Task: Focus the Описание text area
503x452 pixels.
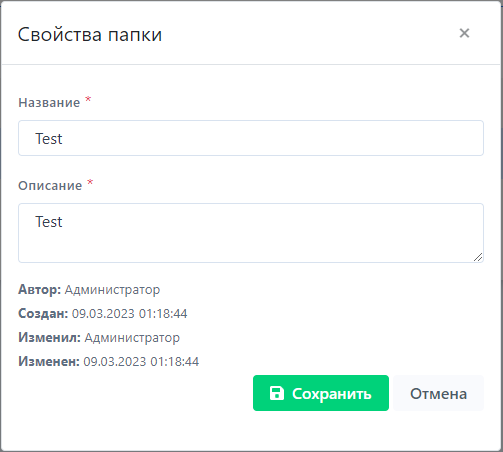Action: [x=251, y=233]
